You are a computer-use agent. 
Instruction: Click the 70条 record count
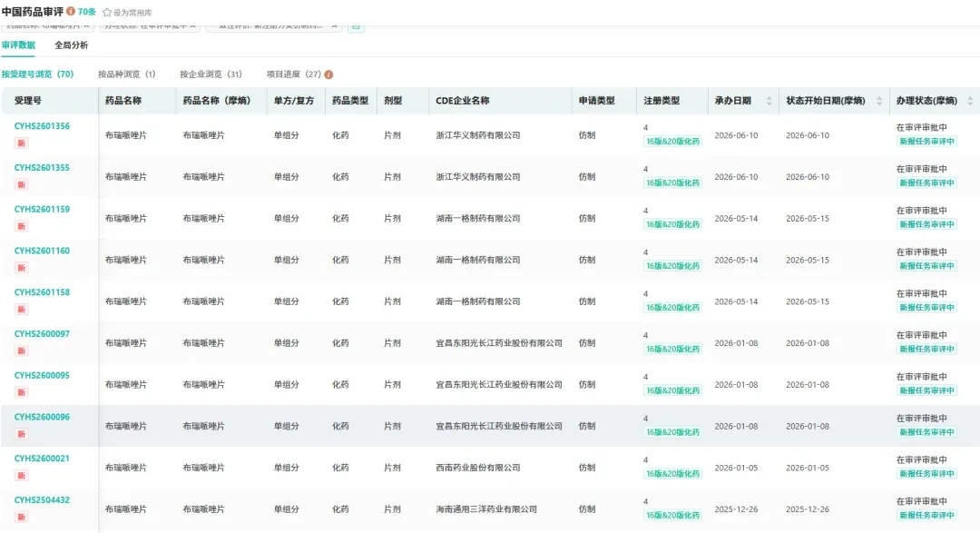pyautogui.click(x=86, y=12)
